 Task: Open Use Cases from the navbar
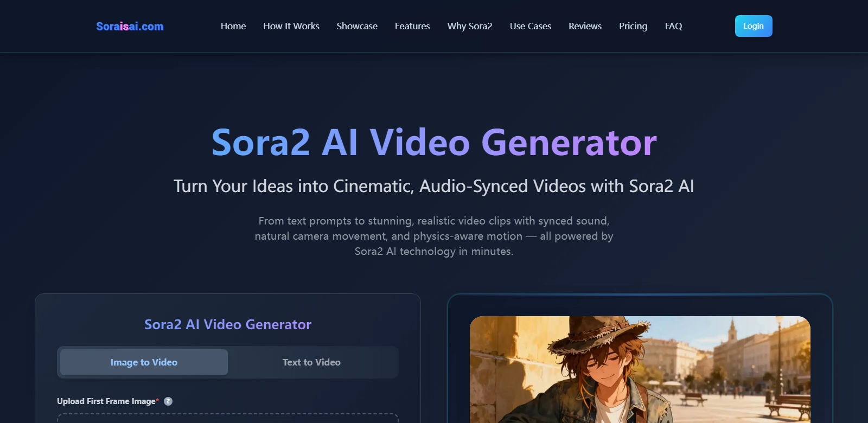tap(531, 26)
